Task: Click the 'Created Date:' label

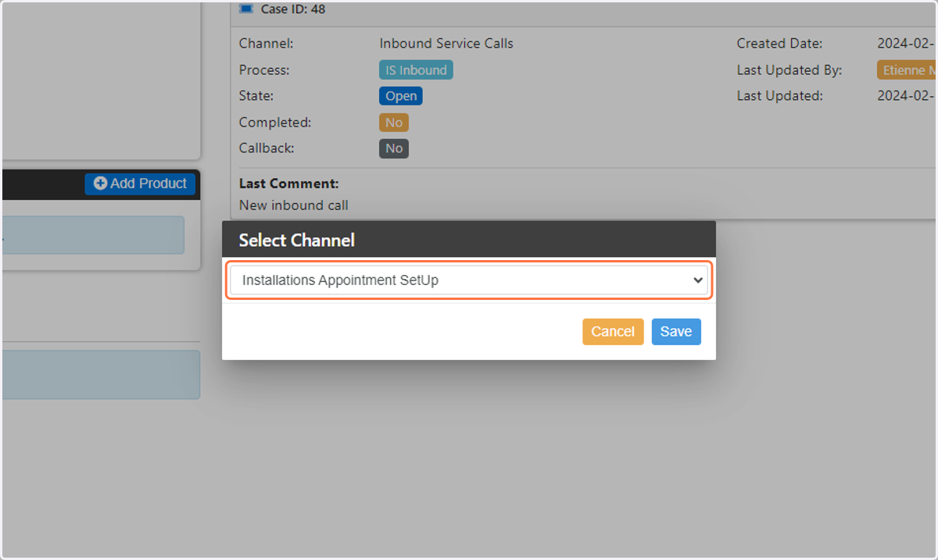Action: pyautogui.click(x=779, y=44)
